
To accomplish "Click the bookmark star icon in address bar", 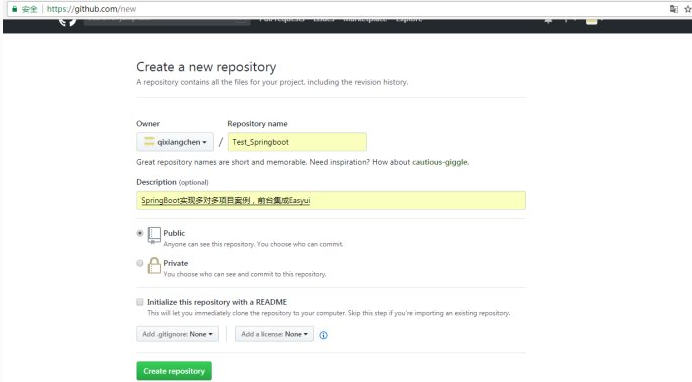I will click(687, 9).
